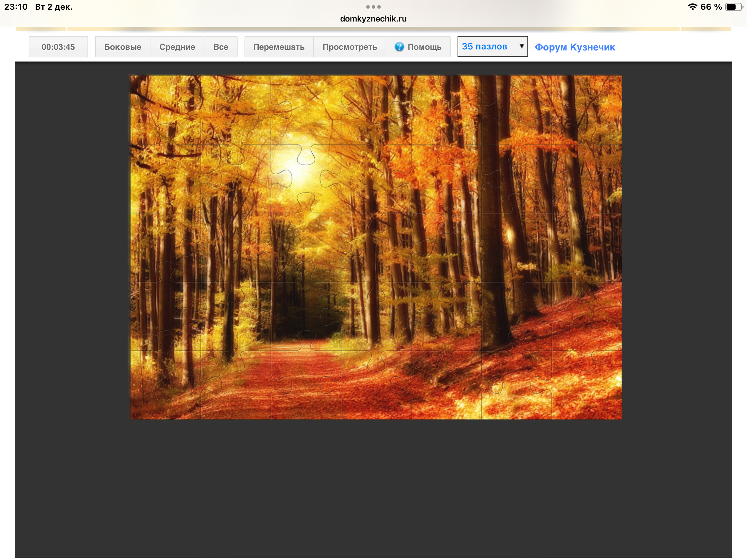Click the dropdown arrow on puzzle count selector
The width and height of the screenshot is (747, 560).
click(521, 46)
